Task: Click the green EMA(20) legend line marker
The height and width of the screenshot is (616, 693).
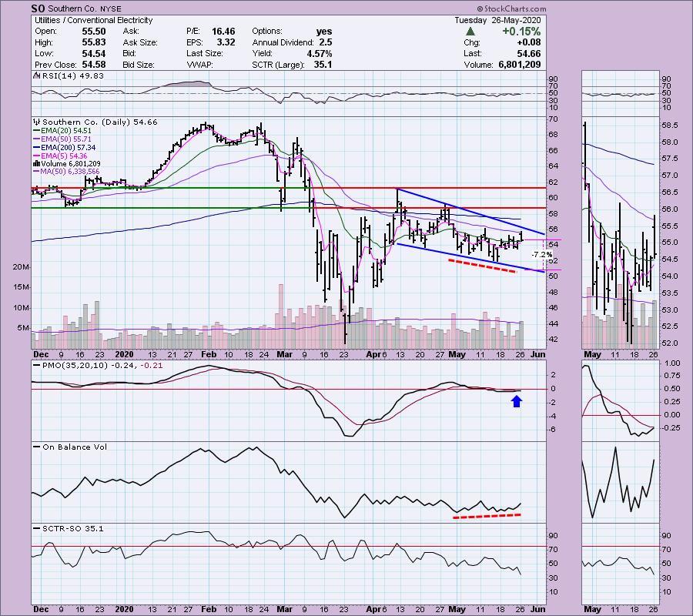Action: point(37,131)
